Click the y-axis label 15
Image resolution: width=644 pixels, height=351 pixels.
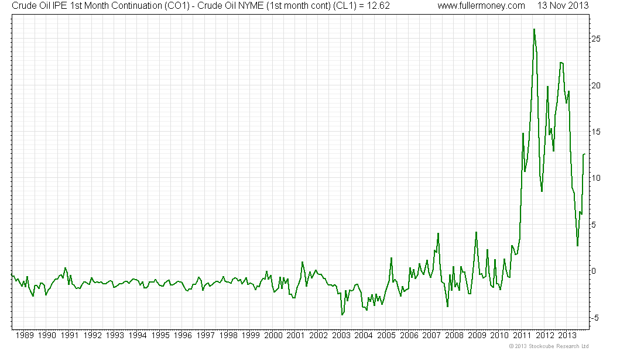595,132
